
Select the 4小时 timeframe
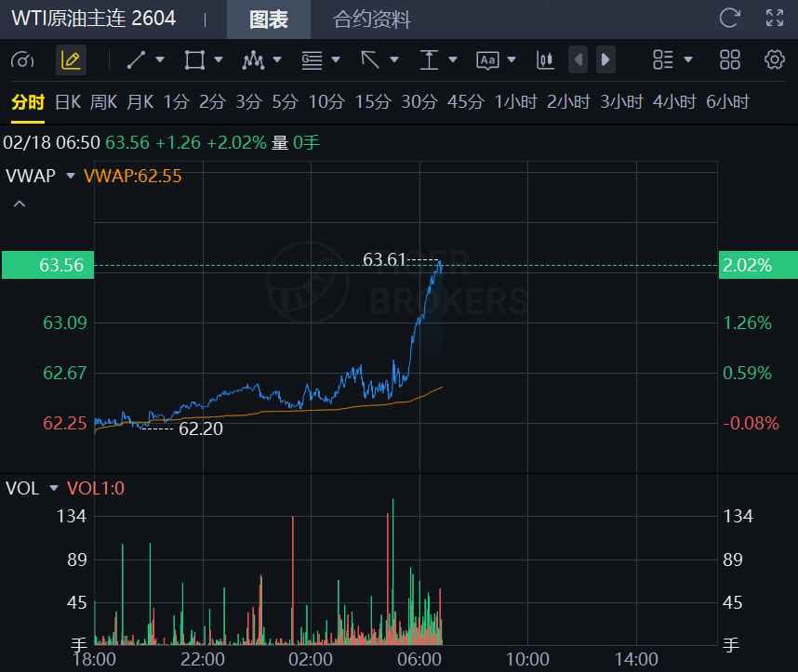pyautogui.click(x=674, y=101)
